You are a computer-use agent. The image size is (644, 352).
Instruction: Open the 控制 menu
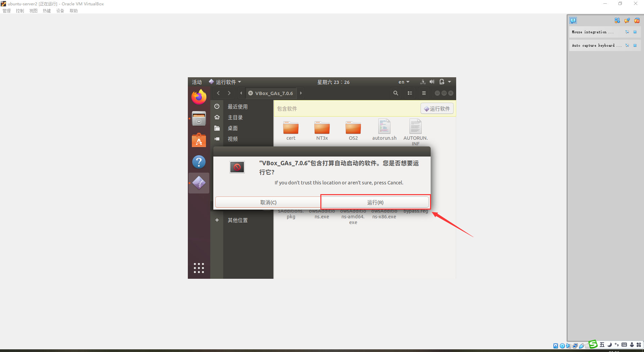[20, 11]
